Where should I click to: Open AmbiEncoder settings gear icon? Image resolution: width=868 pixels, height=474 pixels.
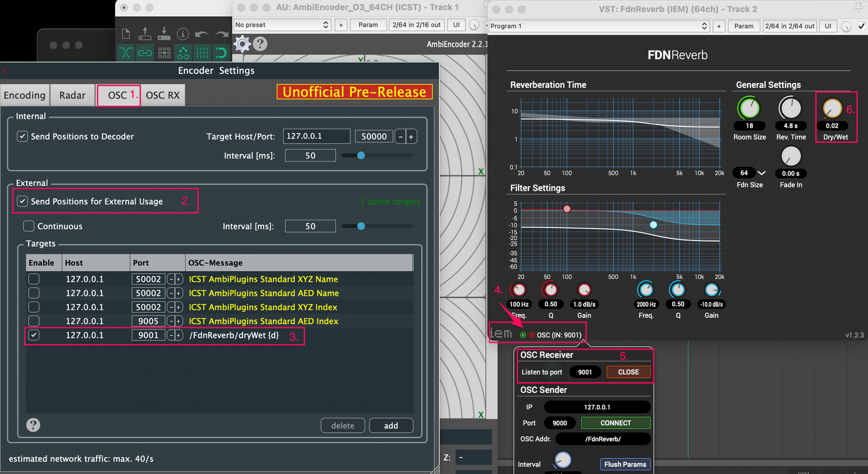coord(242,44)
